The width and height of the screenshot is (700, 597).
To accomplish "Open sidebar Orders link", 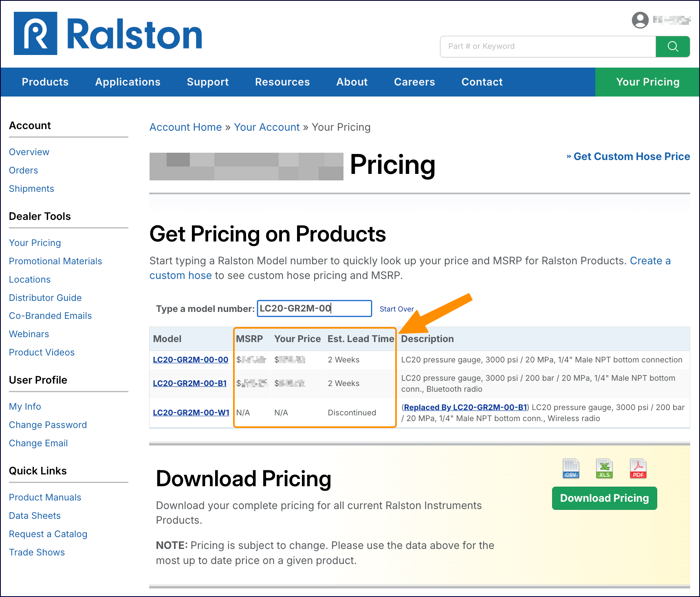I will [x=23, y=170].
